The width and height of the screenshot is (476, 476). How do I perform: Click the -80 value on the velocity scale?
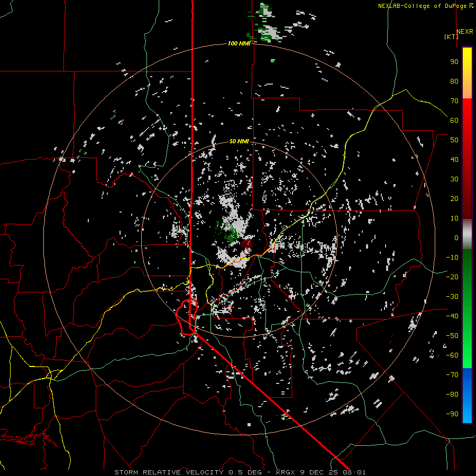click(452, 395)
